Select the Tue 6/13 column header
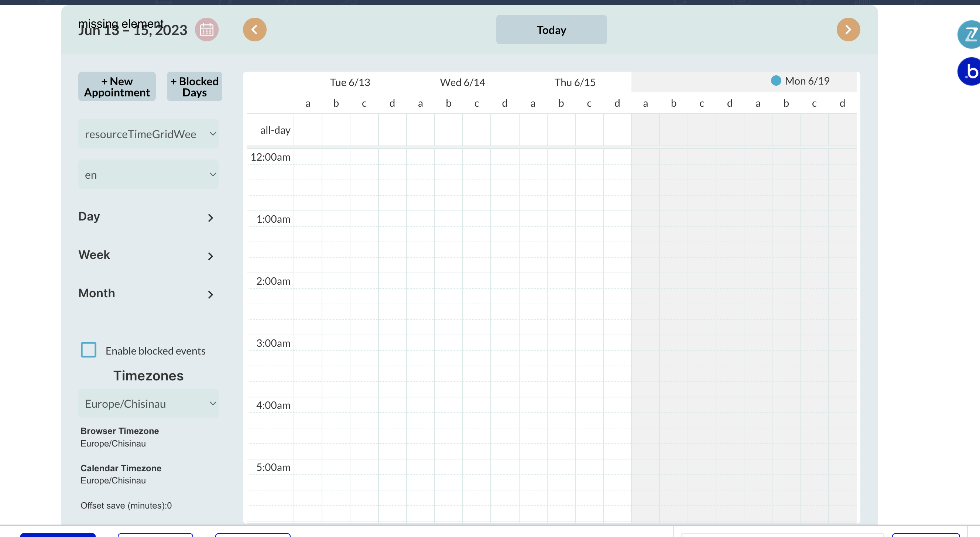 (x=350, y=82)
